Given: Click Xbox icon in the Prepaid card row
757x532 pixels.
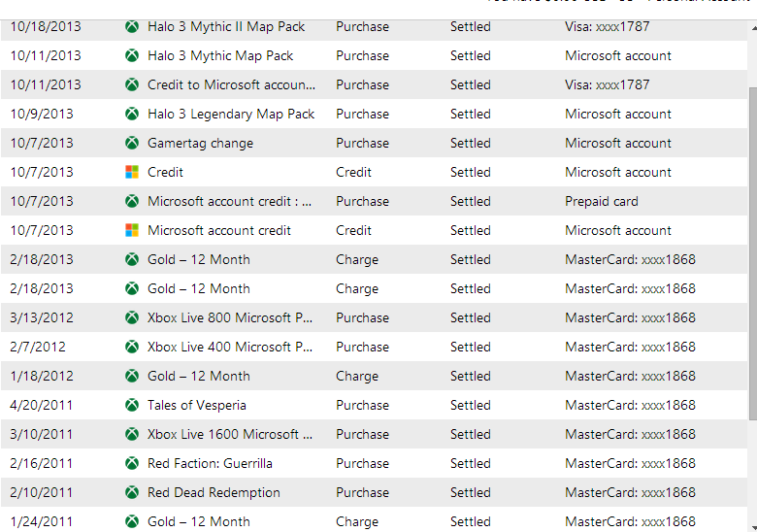Looking at the screenshot, I should pos(132,201).
